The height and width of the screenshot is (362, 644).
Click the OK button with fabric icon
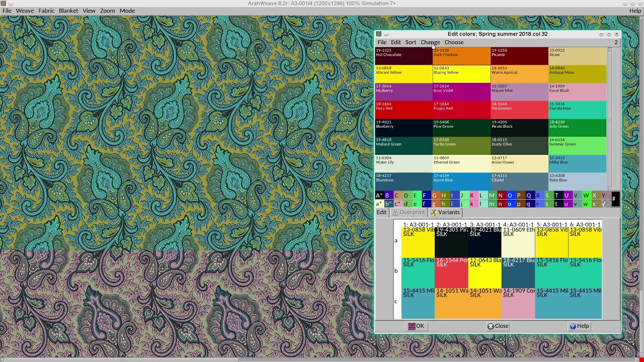(x=416, y=326)
